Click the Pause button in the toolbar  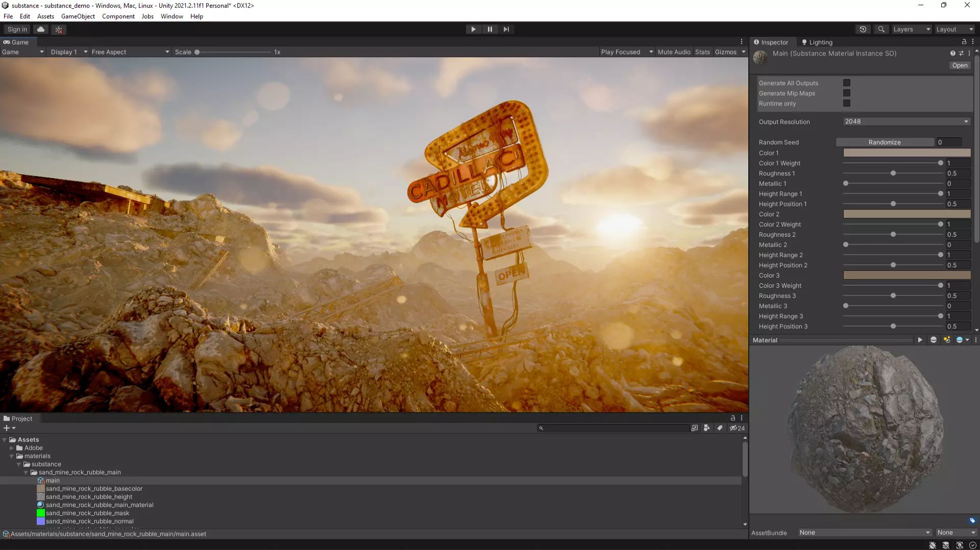click(x=490, y=29)
